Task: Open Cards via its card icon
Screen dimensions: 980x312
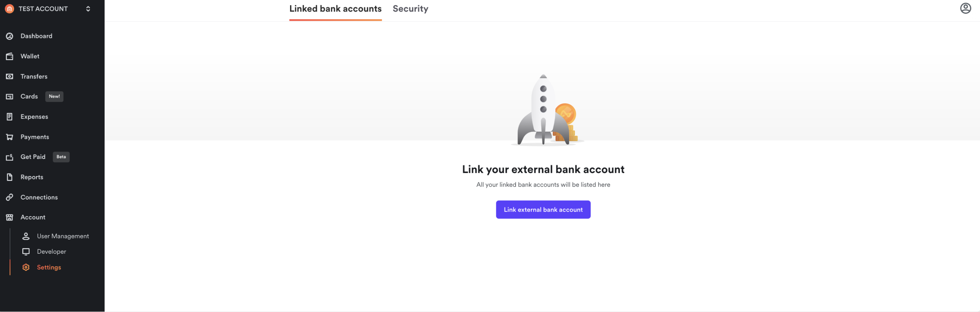Action: [x=10, y=97]
